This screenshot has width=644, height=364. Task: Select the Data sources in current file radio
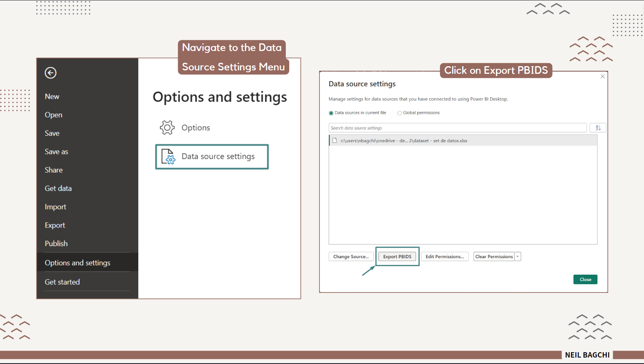tap(331, 113)
